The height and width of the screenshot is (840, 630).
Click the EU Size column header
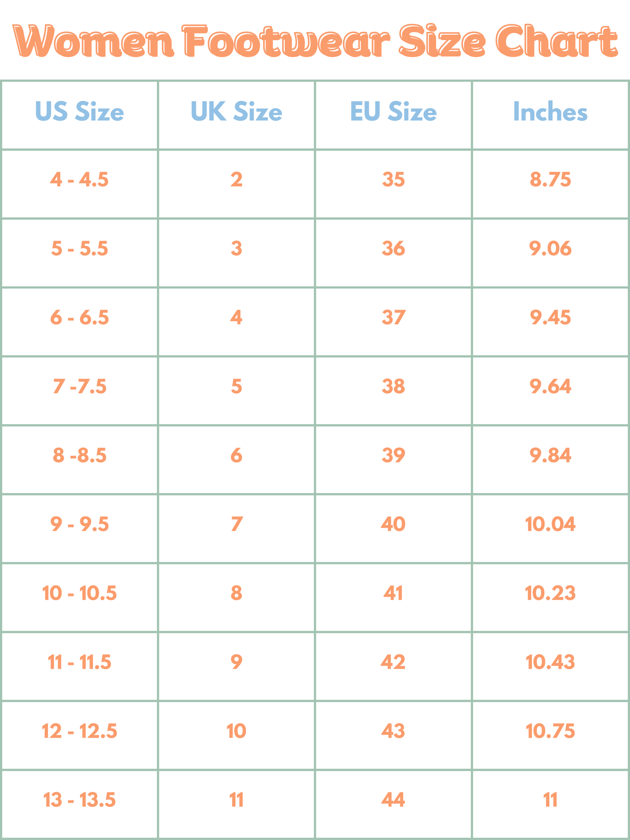393,112
